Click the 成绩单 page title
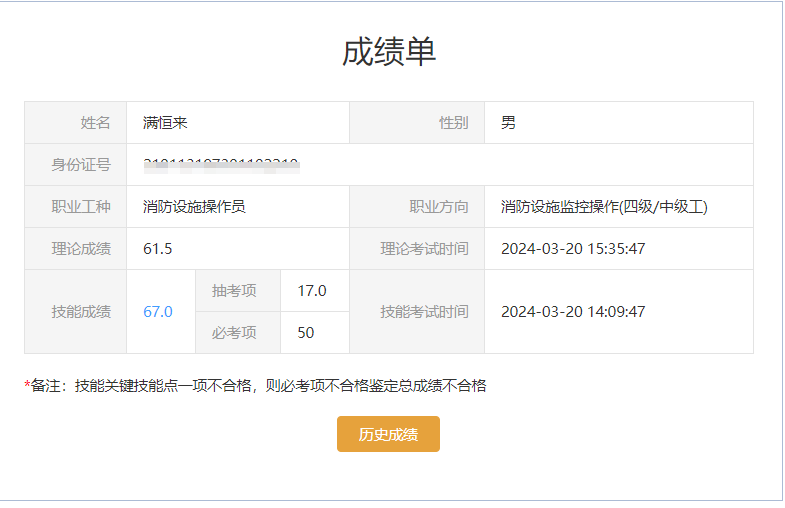The height and width of the screenshot is (508, 785). click(x=389, y=52)
